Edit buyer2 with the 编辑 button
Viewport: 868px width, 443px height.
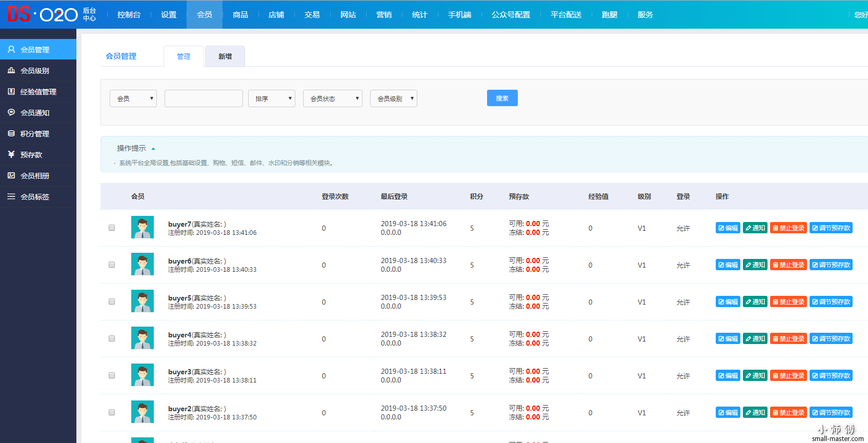[x=728, y=412]
